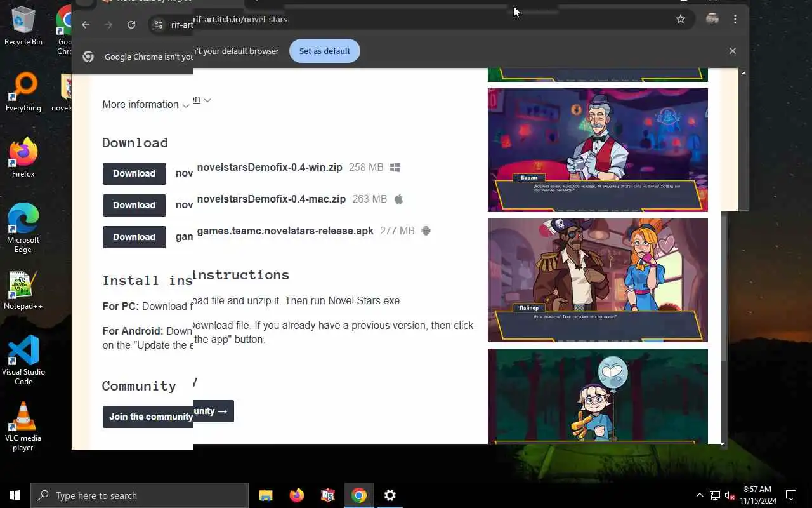Launch the Everything search desktop icon

point(23,92)
